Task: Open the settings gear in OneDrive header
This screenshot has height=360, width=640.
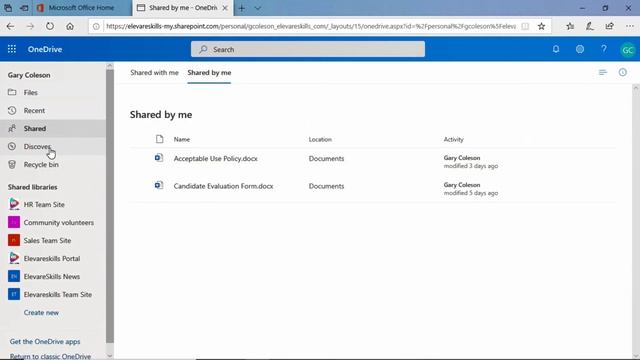Action: click(x=580, y=49)
